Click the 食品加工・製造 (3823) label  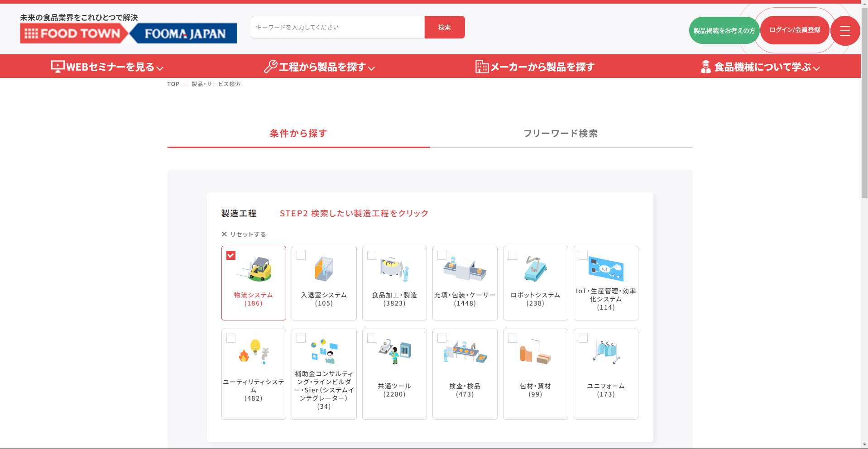[x=395, y=299]
